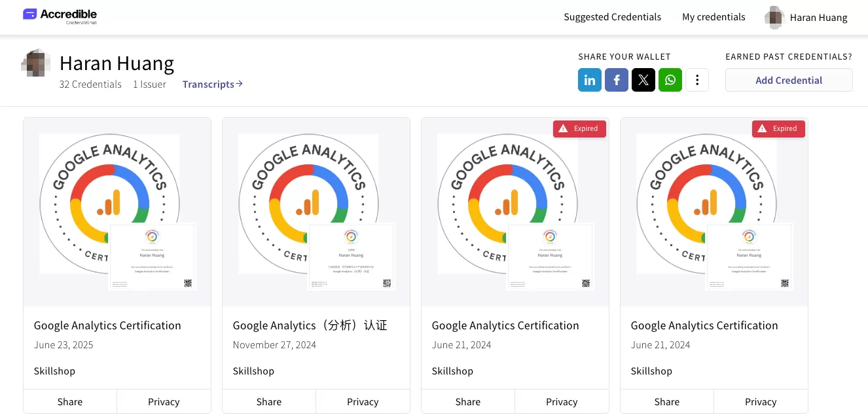
Task: Open Haran Huang account menu in header
Action: [806, 18]
